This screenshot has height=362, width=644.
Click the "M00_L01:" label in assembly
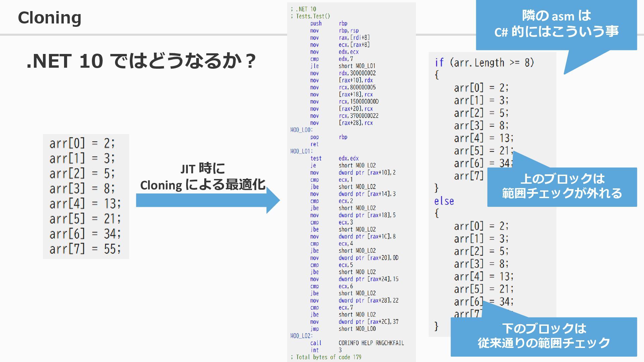[x=301, y=151]
